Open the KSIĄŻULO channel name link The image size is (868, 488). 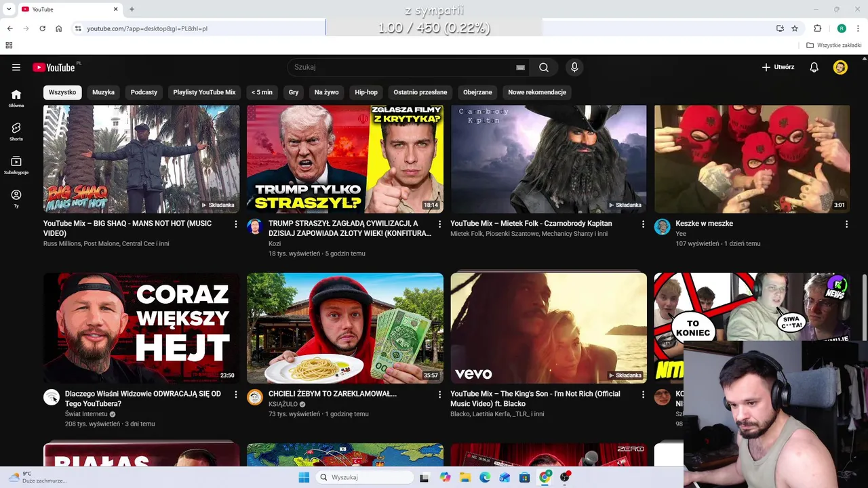pyautogui.click(x=283, y=404)
